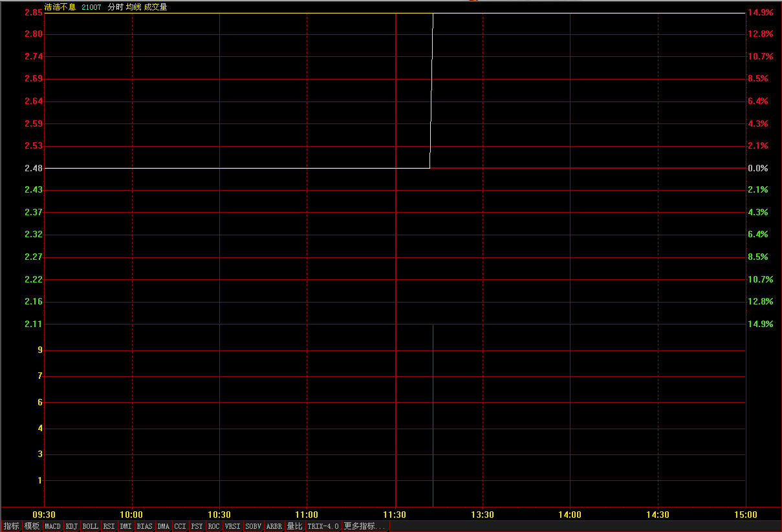Switch to the DMA indicator
This screenshot has width=782, height=532.
click(163, 526)
